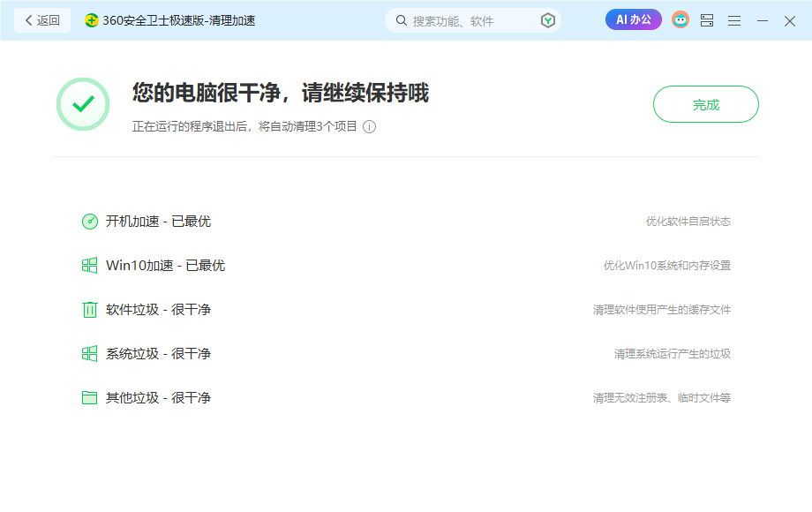The height and width of the screenshot is (512, 812).
Task: Select the trash icon beside 软件垃圾
Action: [x=88, y=309]
